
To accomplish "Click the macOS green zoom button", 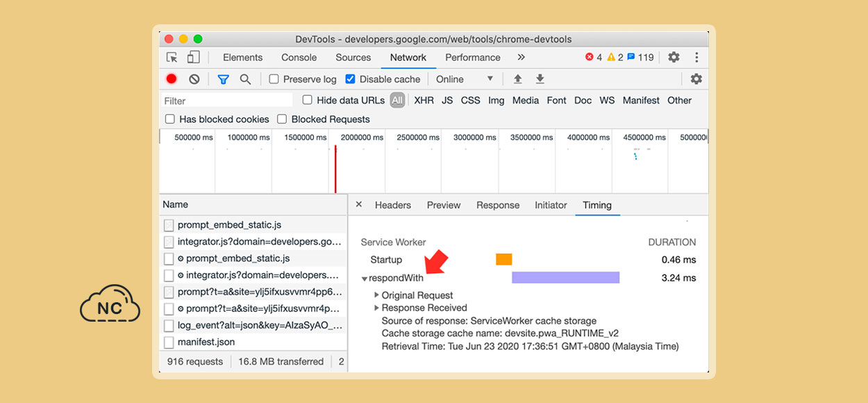I will [198, 39].
